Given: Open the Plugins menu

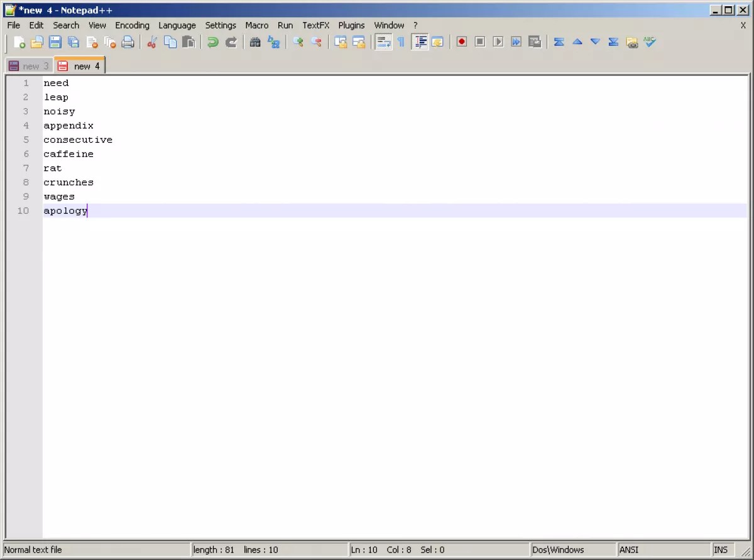Looking at the screenshot, I should [351, 25].
